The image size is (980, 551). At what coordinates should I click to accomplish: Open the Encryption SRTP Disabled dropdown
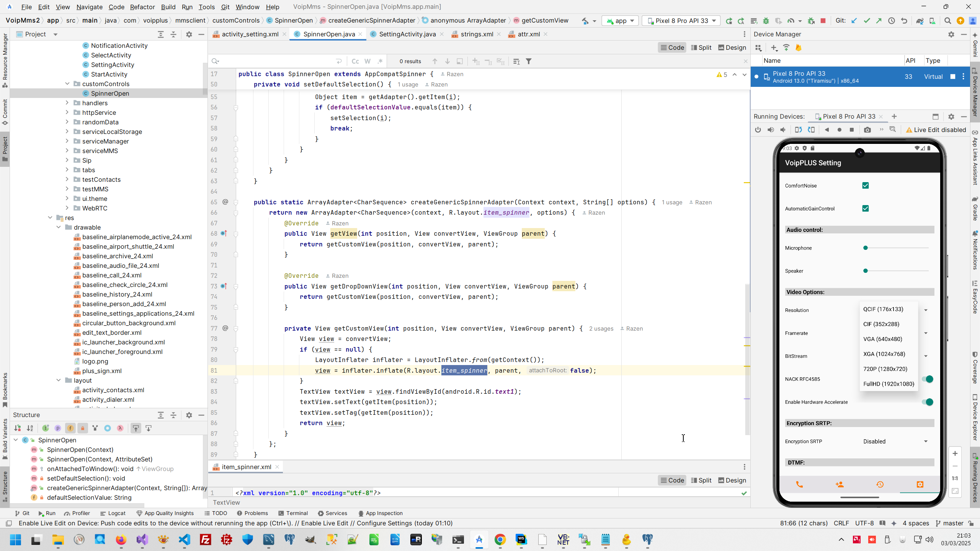(x=895, y=442)
